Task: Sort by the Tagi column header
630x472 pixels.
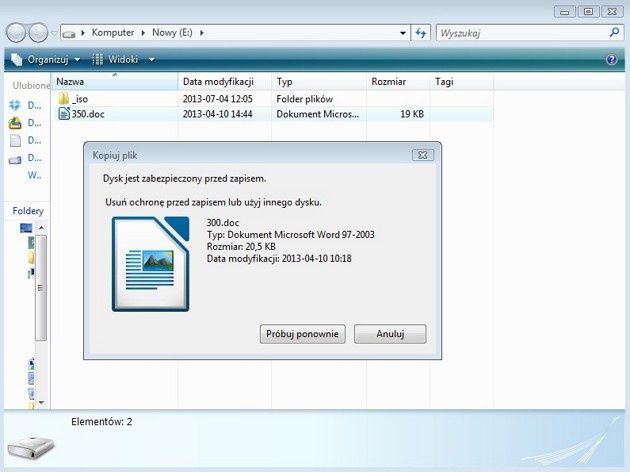Action: pos(462,82)
